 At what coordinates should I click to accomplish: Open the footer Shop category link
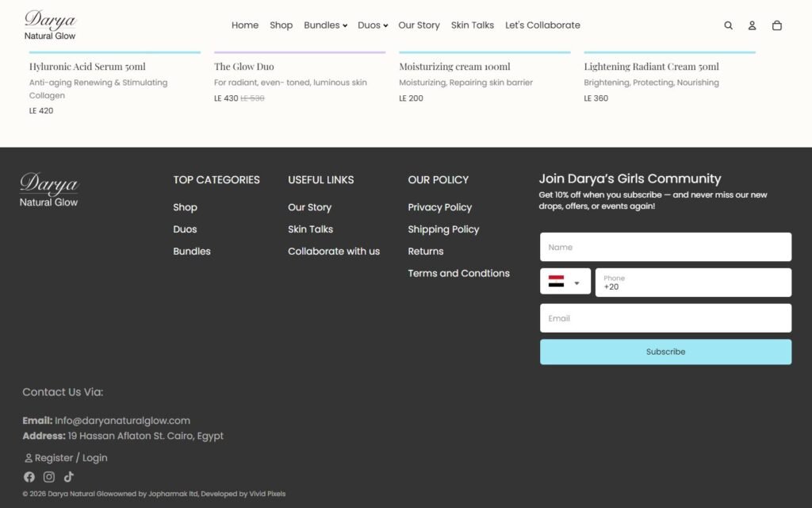[185, 207]
